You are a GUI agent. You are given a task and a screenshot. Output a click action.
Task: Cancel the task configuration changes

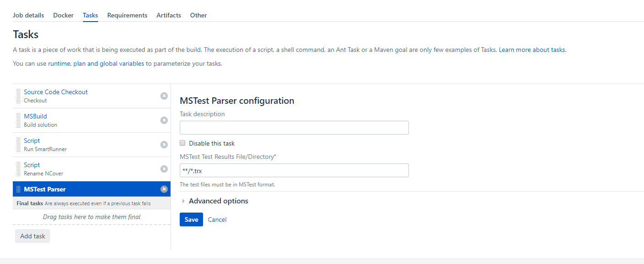217,219
